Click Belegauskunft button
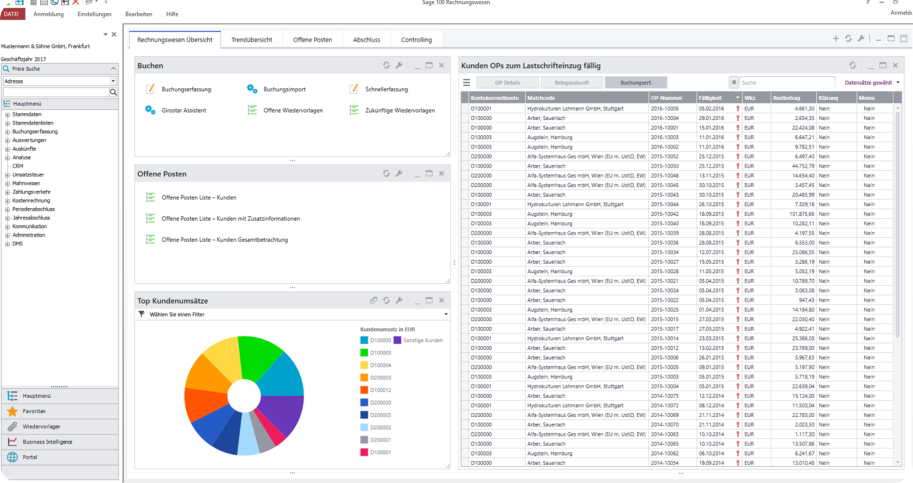This screenshot has height=483, width=913. point(572,83)
